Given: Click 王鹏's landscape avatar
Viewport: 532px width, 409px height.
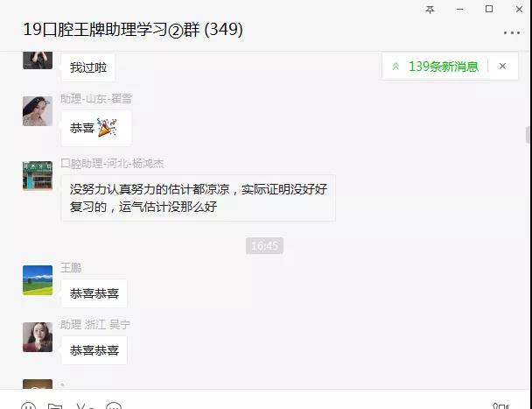Looking at the screenshot, I should [x=38, y=280].
